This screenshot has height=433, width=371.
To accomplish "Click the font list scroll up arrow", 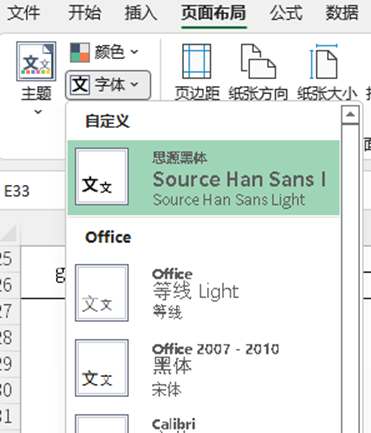I will point(350,115).
